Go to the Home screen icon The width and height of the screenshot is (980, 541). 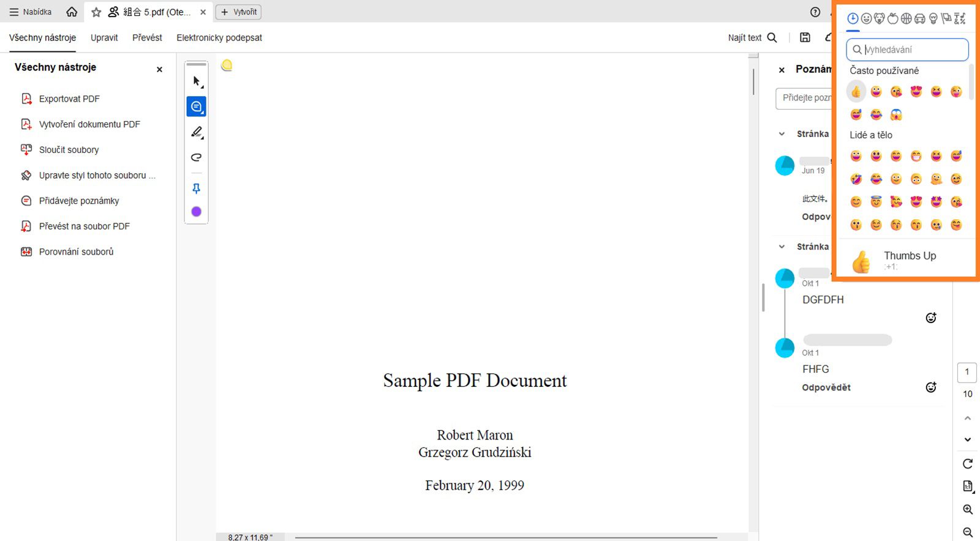72,12
